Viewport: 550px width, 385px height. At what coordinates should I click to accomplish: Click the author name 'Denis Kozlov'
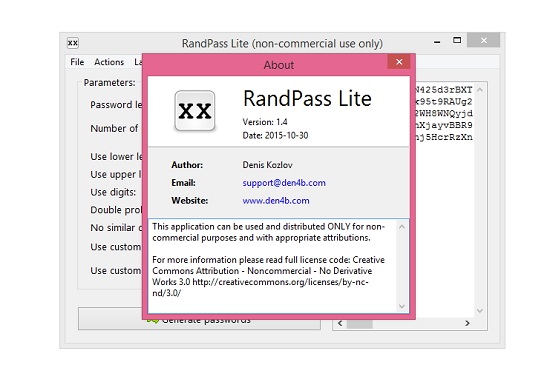267,165
